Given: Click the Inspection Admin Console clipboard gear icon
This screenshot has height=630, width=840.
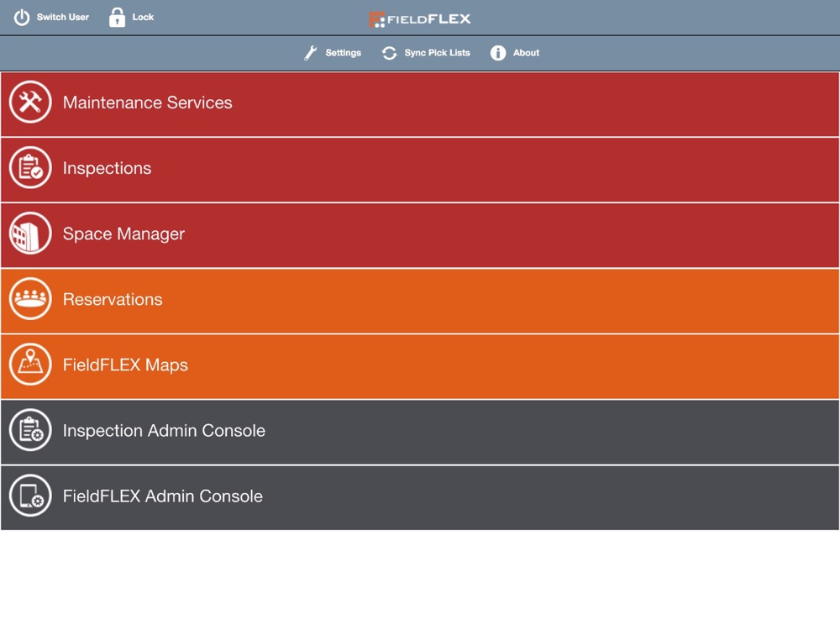Looking at the screenshot, I should [x=30, y=429].
